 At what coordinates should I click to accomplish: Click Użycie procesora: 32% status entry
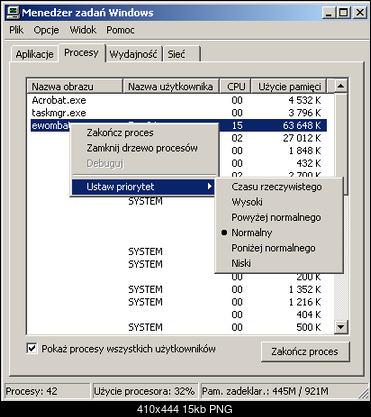[x=145, y=391]
